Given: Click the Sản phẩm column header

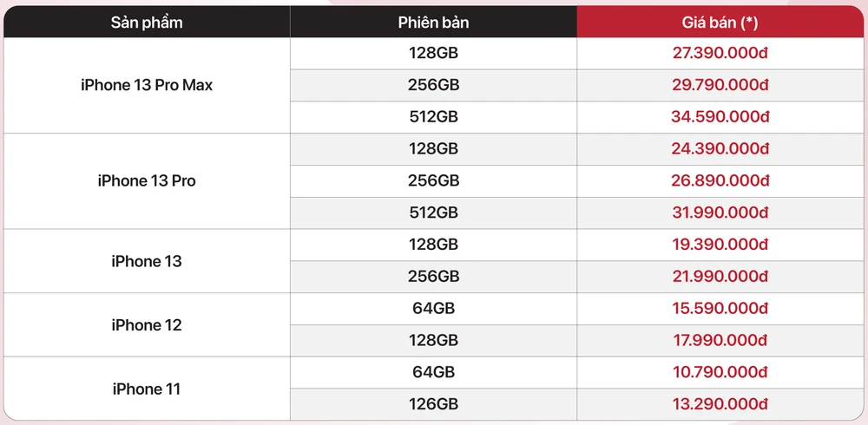Looking at the screenshot, I should [x=147, y=23].
